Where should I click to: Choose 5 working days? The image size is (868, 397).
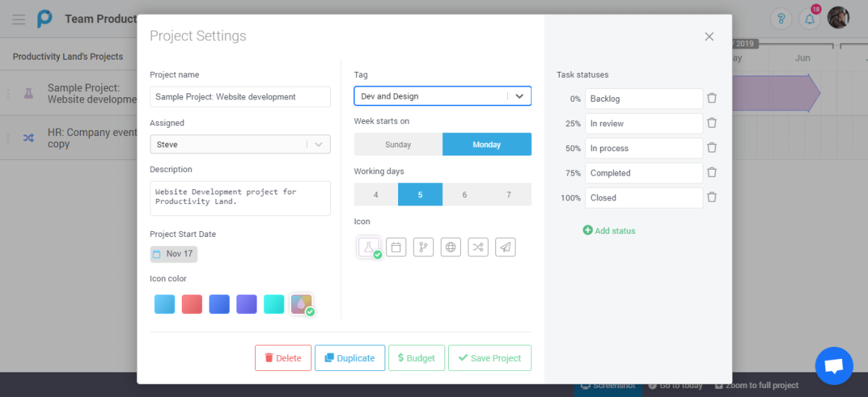point(421,194)
